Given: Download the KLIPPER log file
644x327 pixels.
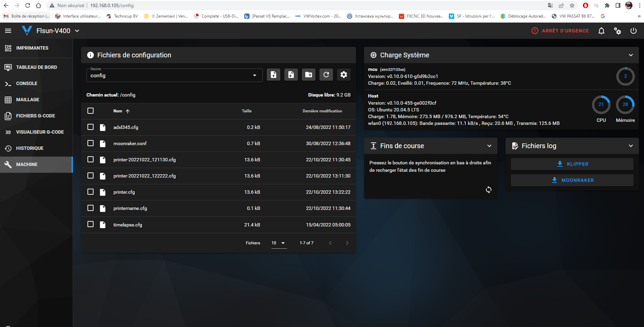Looking at the screenshot, I should (572, 164).
